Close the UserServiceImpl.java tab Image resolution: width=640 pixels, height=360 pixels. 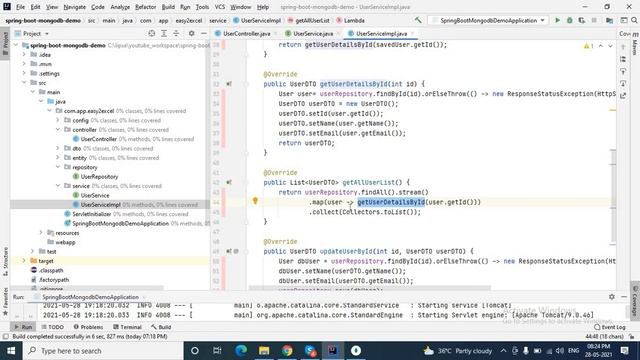pyautogui.click(x=413, y=33)
